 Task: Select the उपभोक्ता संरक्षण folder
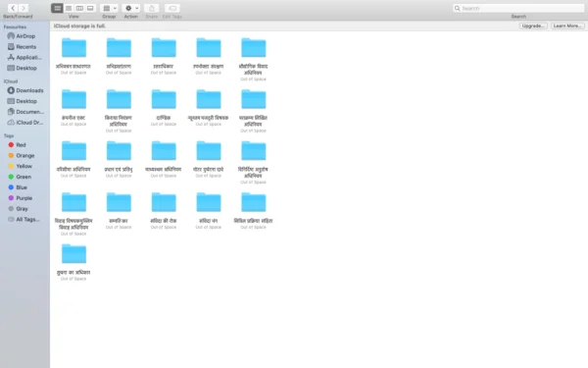(x=209, y=48)
